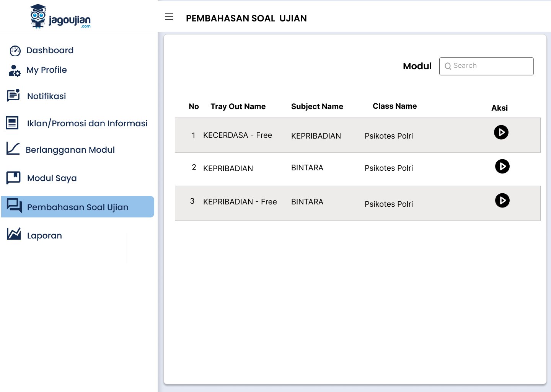
Task: Click Psikotes Polri in row 1
Action: pyautogui.click(x=389, y=136)
